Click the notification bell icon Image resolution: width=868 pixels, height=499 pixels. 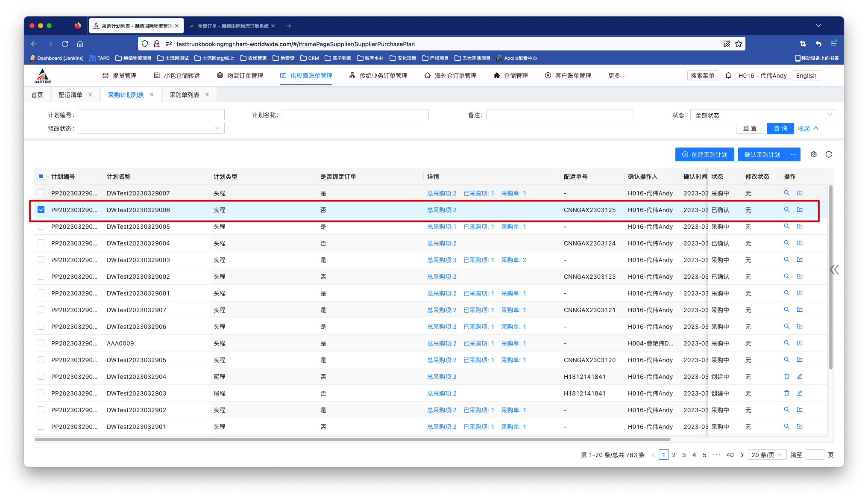click(728, 76)
